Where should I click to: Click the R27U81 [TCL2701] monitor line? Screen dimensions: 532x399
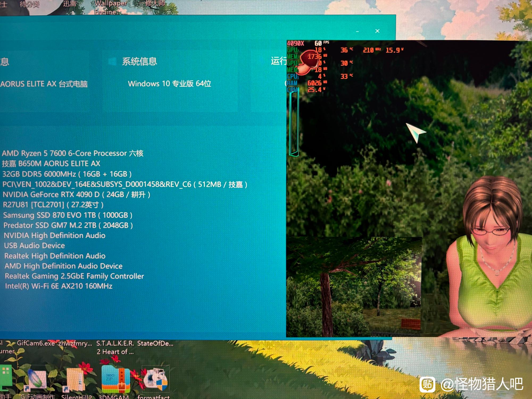point(53,205)
